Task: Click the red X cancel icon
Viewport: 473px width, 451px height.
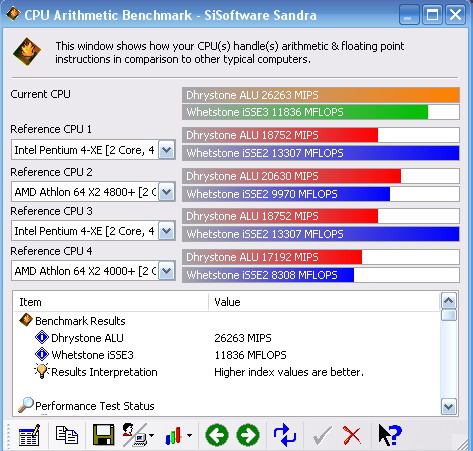Action: [352, 435]
